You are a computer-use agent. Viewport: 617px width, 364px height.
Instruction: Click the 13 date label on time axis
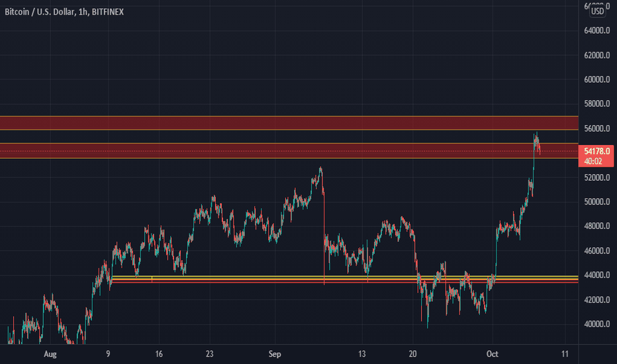tap(361, 354)
